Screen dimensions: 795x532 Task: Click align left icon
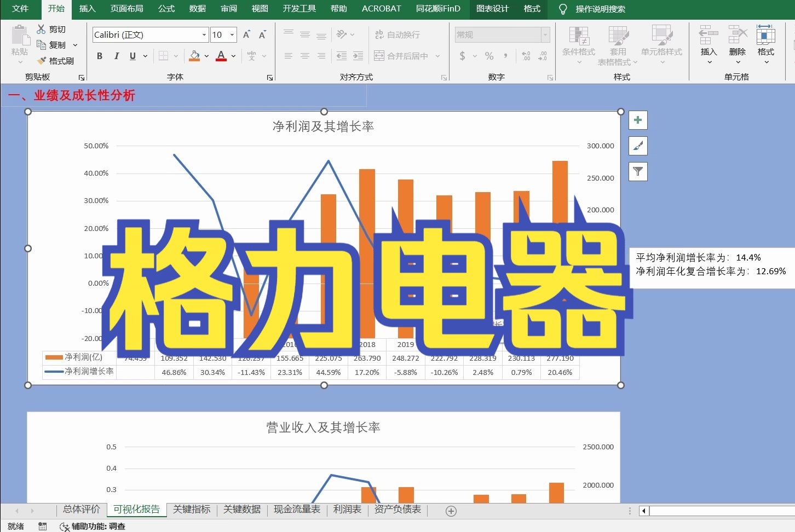(x=289, y=56)
